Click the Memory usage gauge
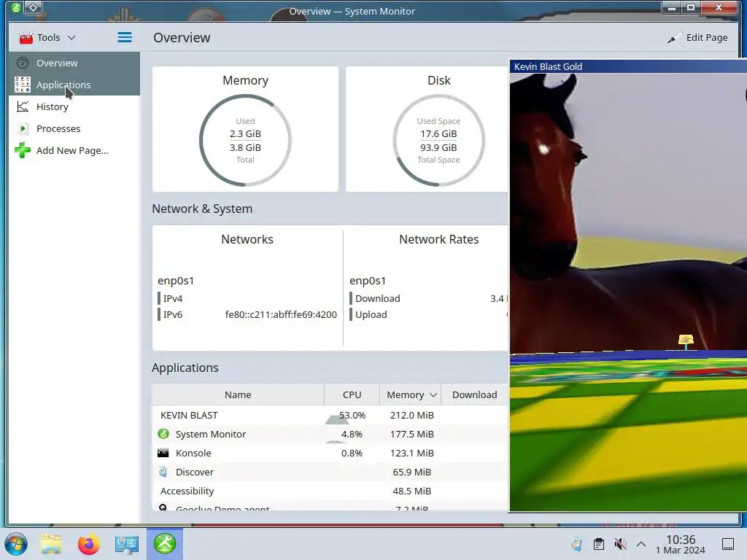Viewport: 747px width, 560px height. pos(245,140)
